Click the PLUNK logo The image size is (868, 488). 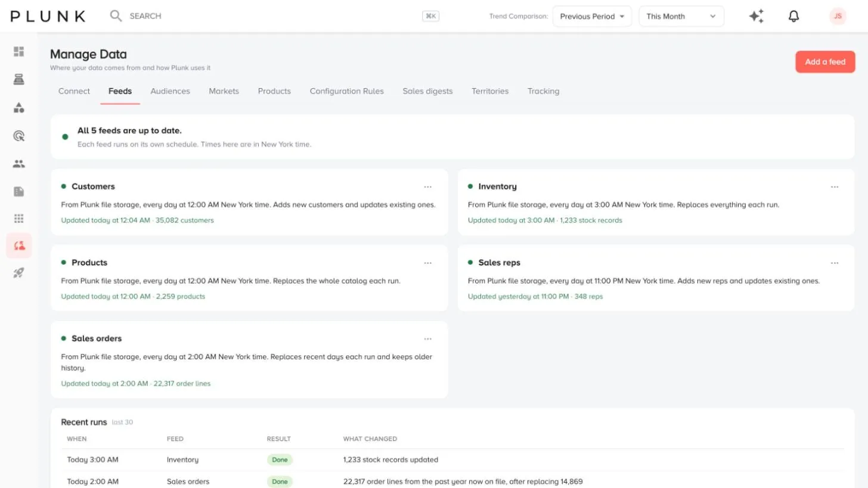[x=48, y=16]
